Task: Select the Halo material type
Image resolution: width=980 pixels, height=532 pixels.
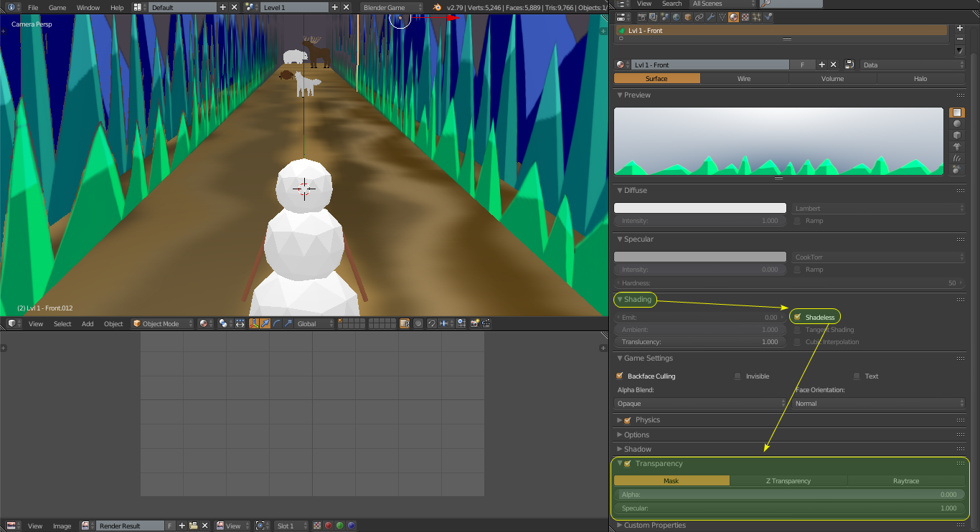Action: 920,79
